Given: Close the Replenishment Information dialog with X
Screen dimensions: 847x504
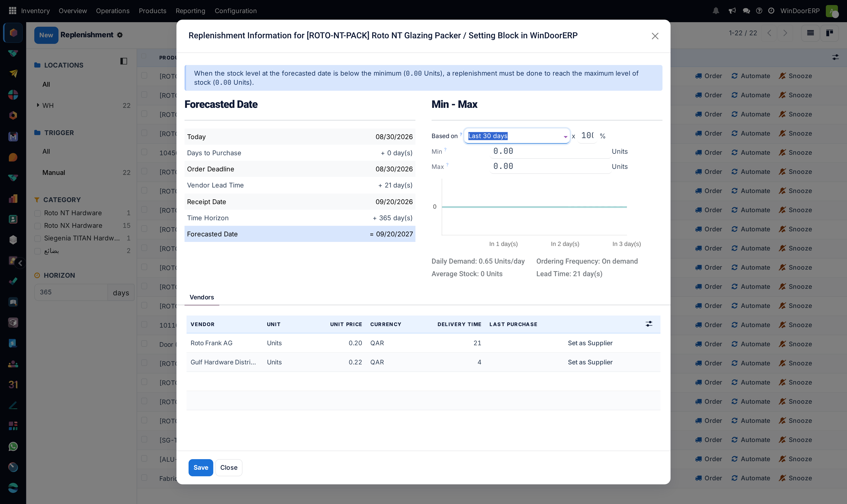Looking at the screenshot, I should [x=655, y=36].
